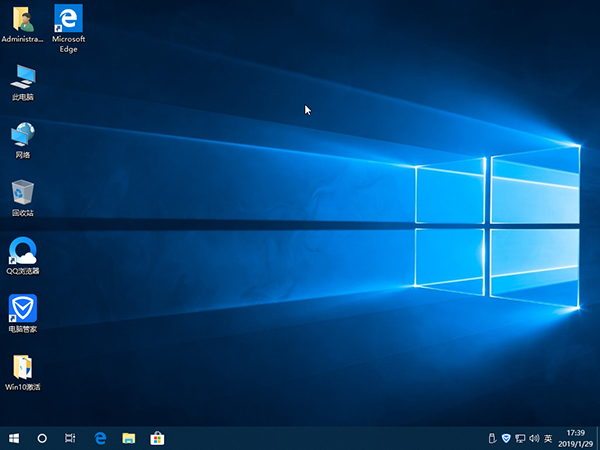Open the Administrator folder desktop icon
The width and height of the screenshot is (600, 450).
[x=23, y=24]
